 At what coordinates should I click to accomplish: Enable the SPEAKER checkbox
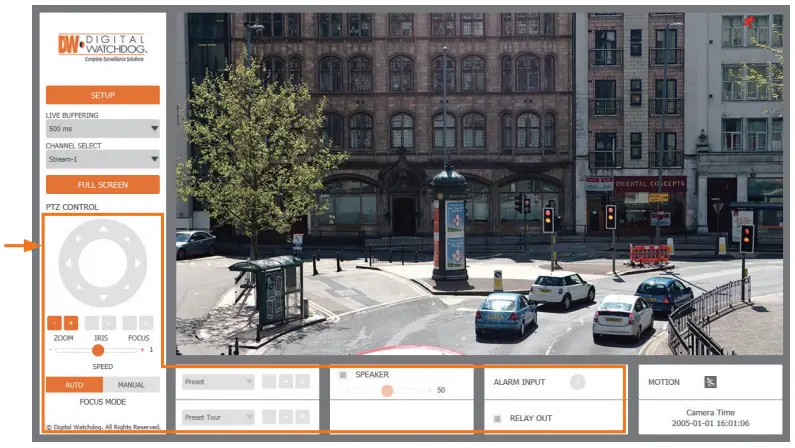[x=343, y=375]
